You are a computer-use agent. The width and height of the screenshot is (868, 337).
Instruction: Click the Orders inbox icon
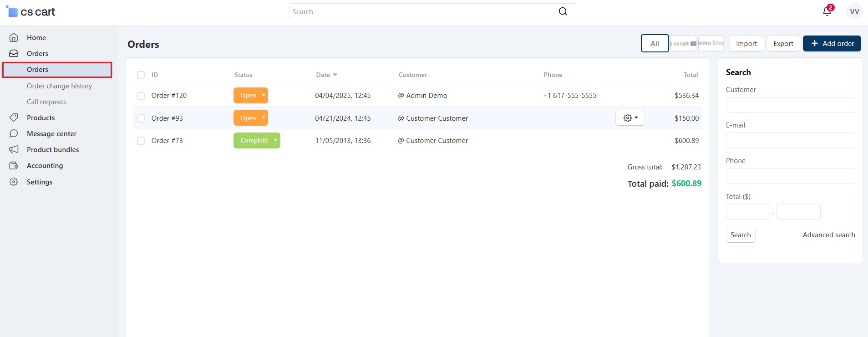pos(14,53)
